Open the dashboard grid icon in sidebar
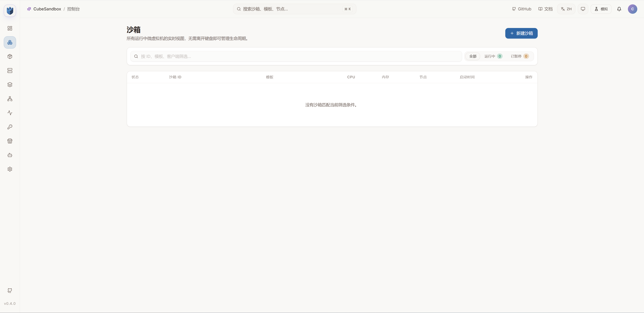This screenshot has height=313, width=644. (x=10, y=28)
